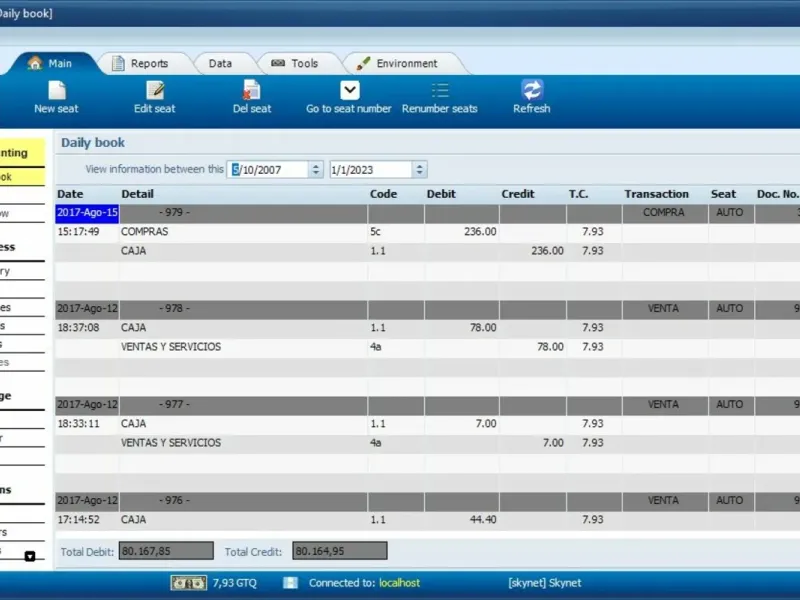Click the 236.00 credit value
The height and width of the screenshot is (600, 800).
(547, 251)
